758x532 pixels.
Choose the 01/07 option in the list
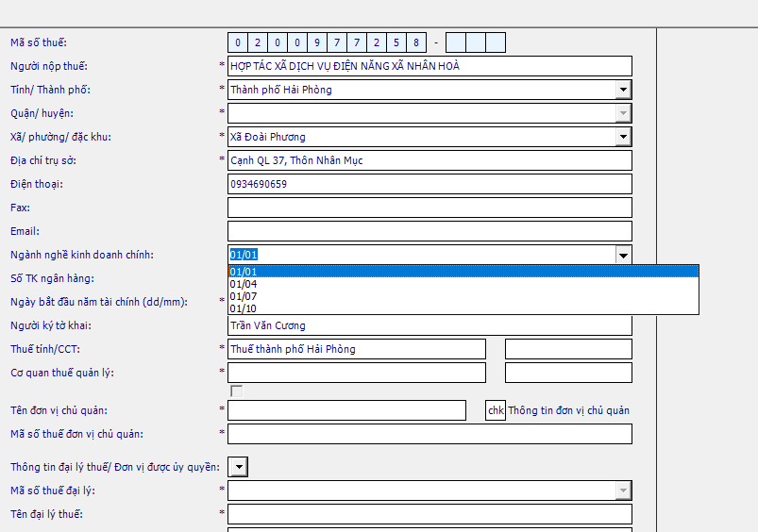point(463,296)
